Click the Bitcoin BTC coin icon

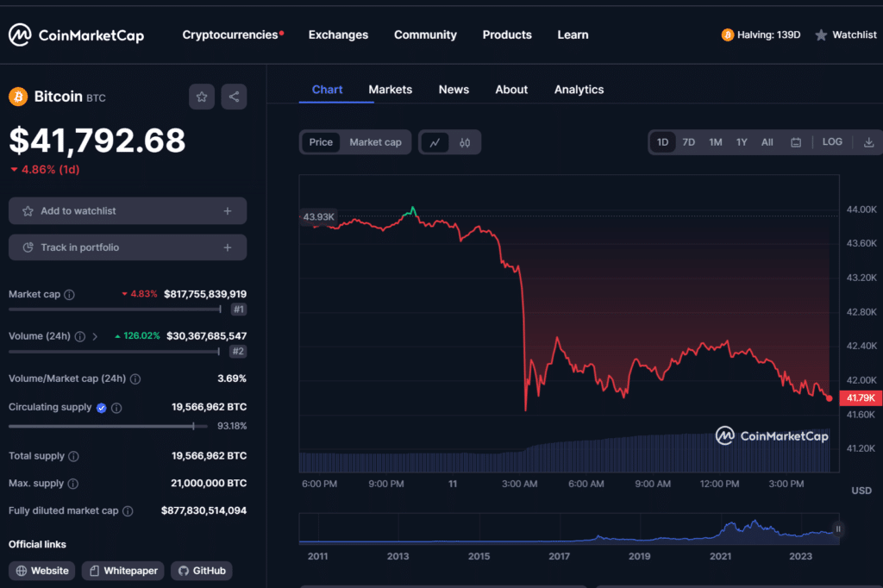coord(18,97)
